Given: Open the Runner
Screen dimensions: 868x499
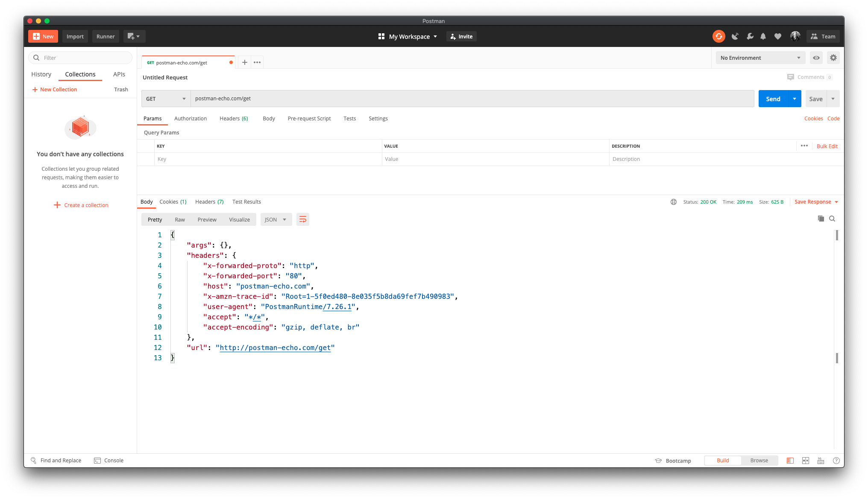Looking at the screenshot, I should tap(106, 36).
